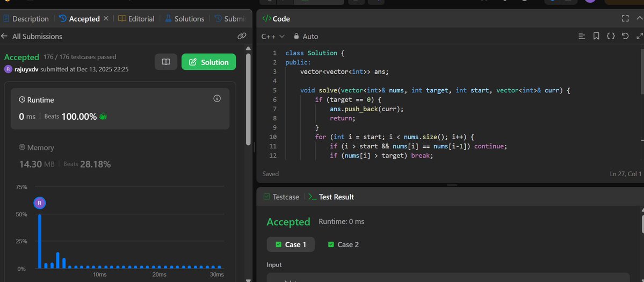The width and height of the screenshot is (644, 282).
Task: Click green check on Case 1
Action: click(278, 244)
